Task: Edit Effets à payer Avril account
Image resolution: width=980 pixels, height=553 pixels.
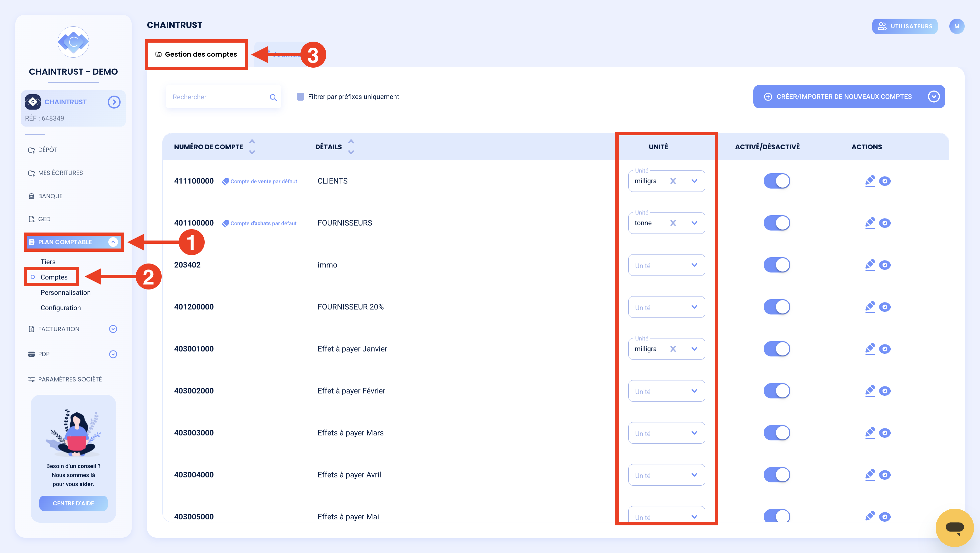Action: coord(870,475)
